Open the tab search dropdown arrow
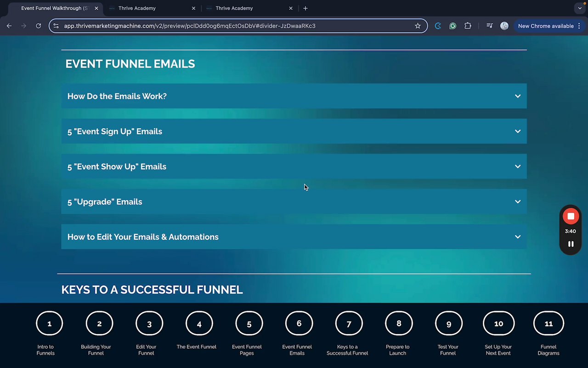The width and height of the screenshot is (588, 368). tap(579, 8)
